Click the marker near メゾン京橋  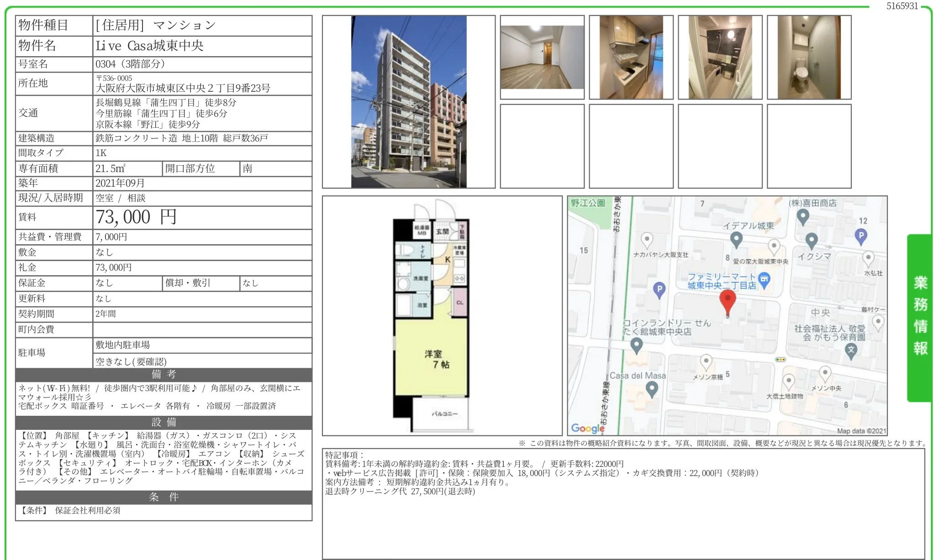pos(707,362)
